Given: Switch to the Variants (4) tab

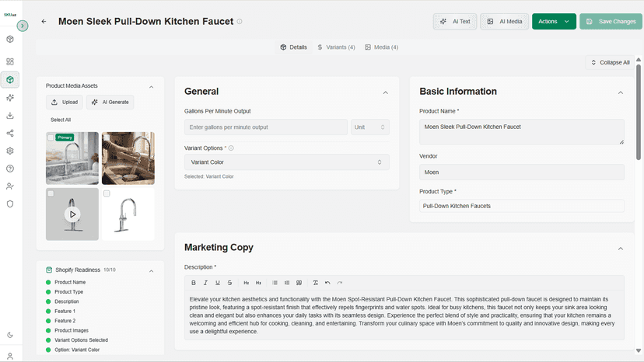Looking at the screenshot, I should [336, 47].
